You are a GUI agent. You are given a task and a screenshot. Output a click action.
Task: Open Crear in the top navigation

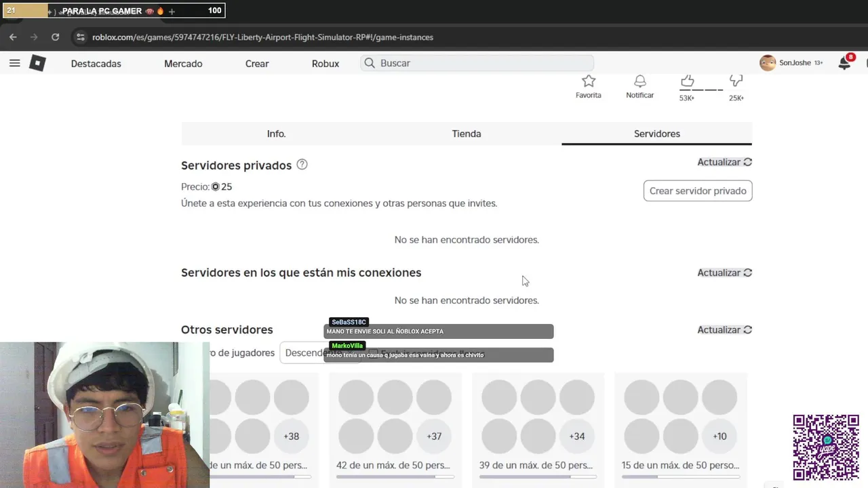257,64
